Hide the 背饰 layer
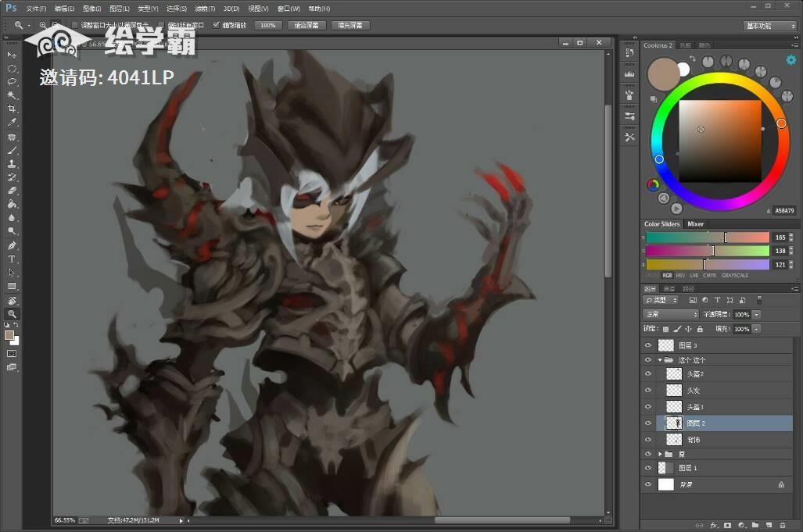 pos(648,439)
